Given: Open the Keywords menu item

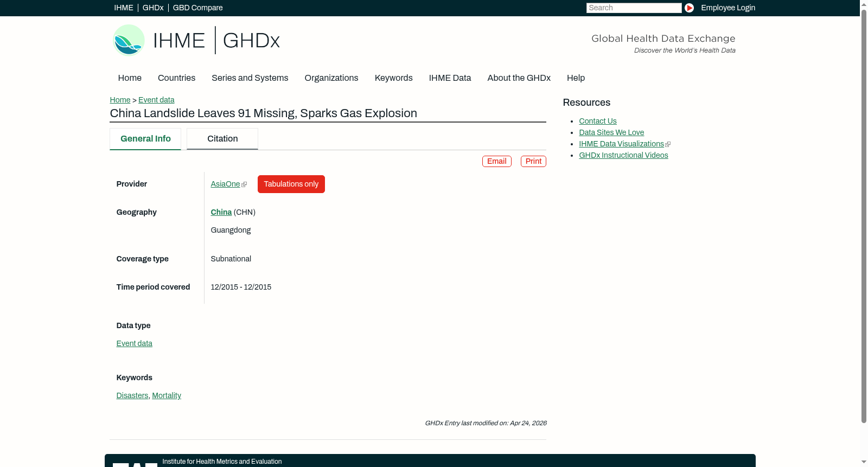Looking at the screenshot, I should 393,78.
